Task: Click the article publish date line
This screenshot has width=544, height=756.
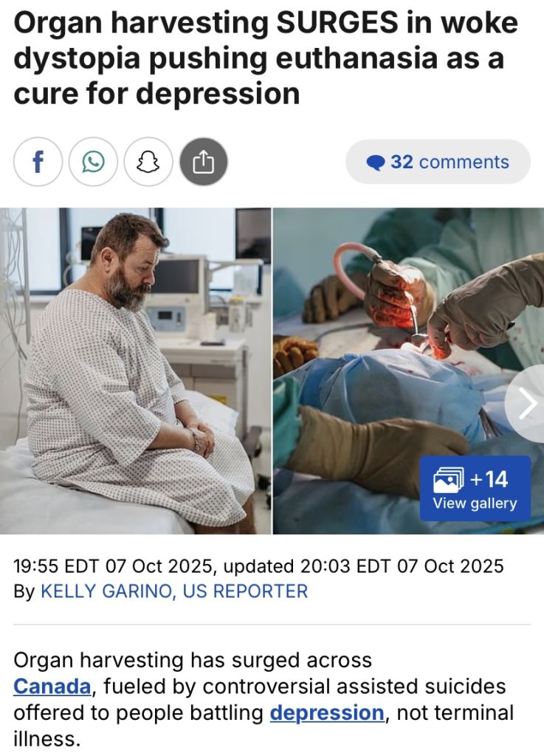Action: [x=259, y=566]
